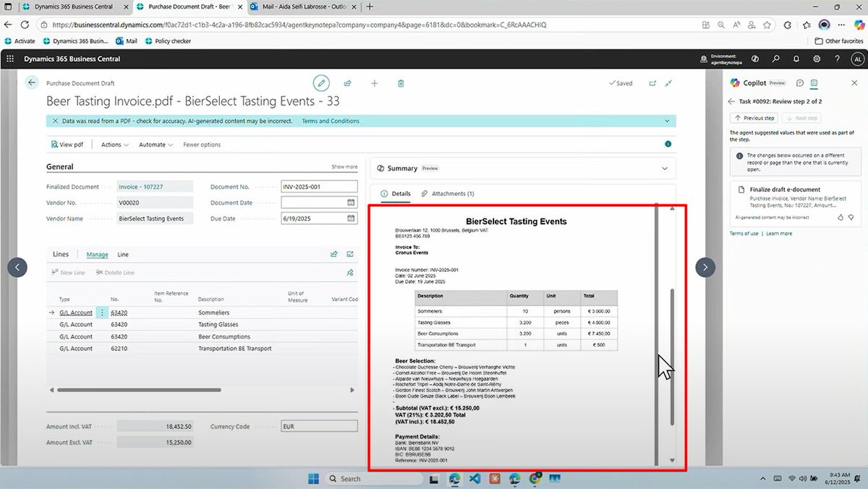The width and height of the screenshot is (868, 489).
Task: Open the Line tab in Lines
Action: [x=123, y=255]
